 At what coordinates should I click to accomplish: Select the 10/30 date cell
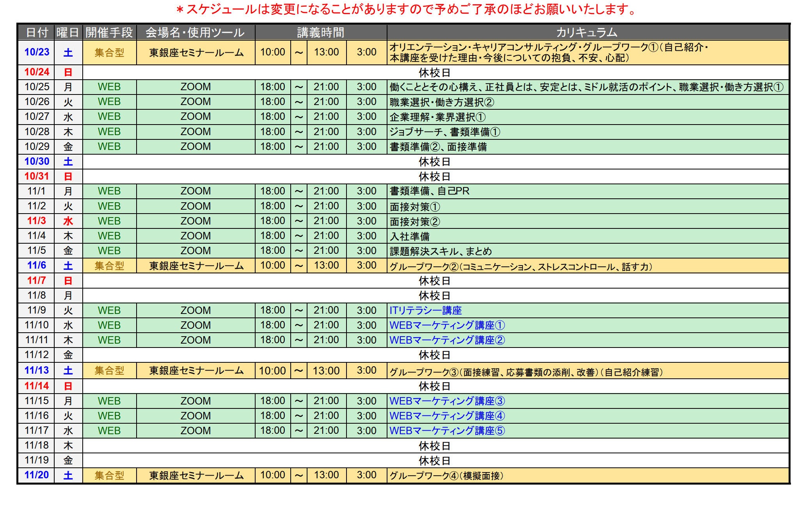(x=36, y=162)
